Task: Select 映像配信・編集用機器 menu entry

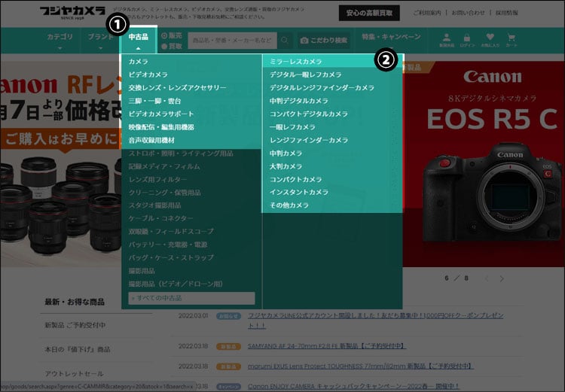Action: coord(161,127)
